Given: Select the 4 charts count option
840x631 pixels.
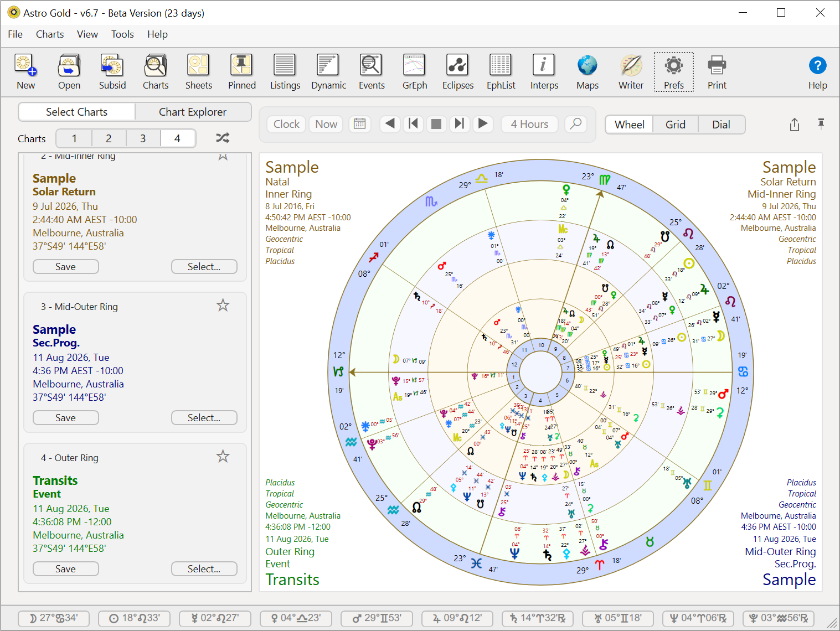Looking at the screenshot, I should 178,138.
